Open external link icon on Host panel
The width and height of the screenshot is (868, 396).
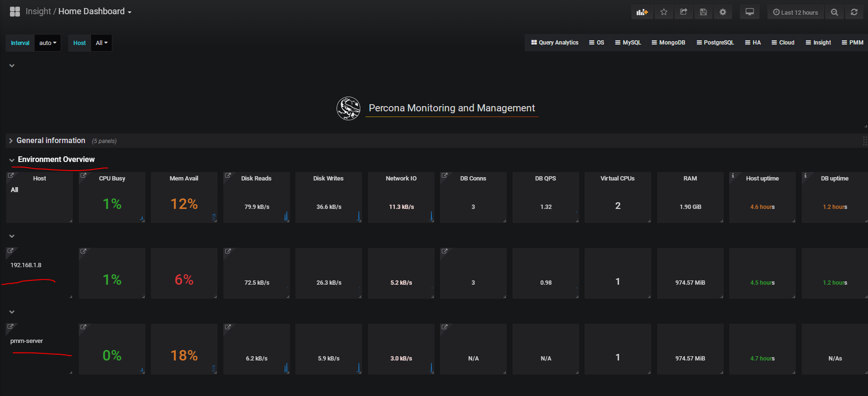pos(10,175)
